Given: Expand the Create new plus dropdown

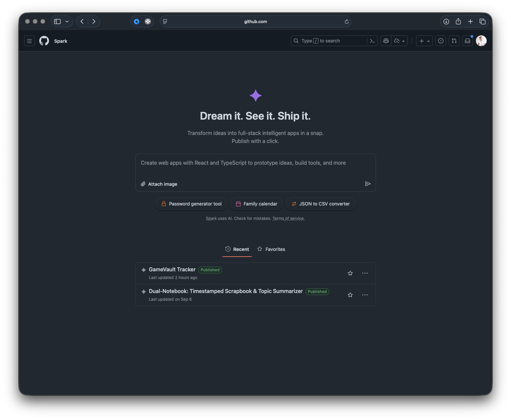Looking at the screenshot, I should pyautogui.click(x=424, y=41).
